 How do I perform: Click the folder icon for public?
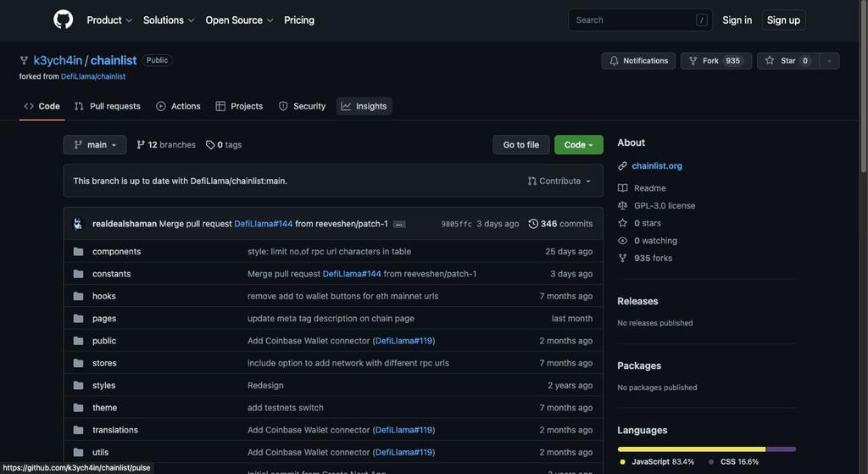[79, 341]
